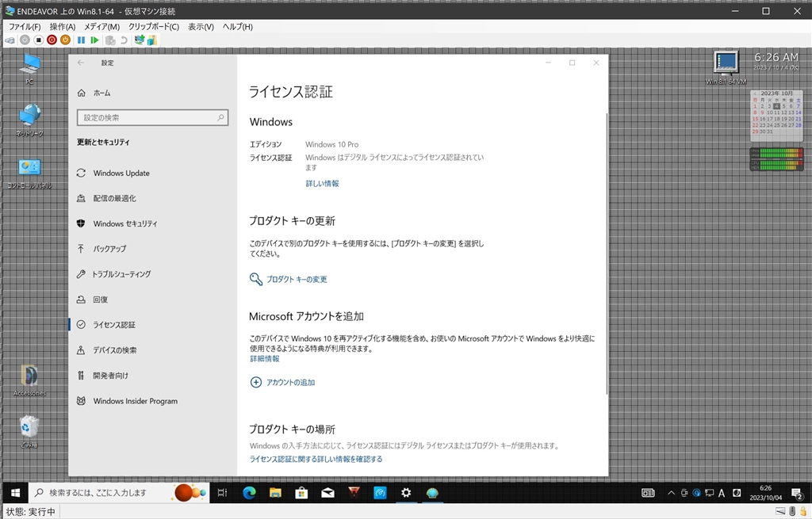The height and width of the screenshot is (519, 812).
Task: Click the IME A input indicator
Action: (722, 493)
